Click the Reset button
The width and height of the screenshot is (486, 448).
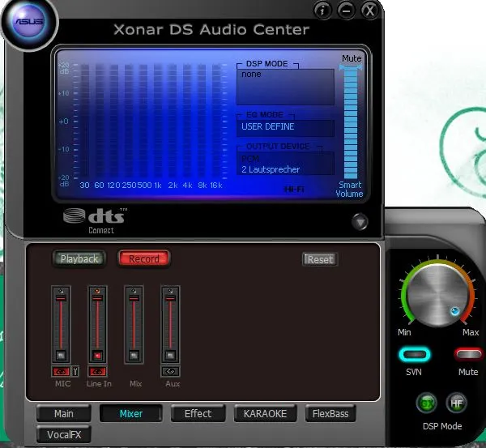click(319, 259)
